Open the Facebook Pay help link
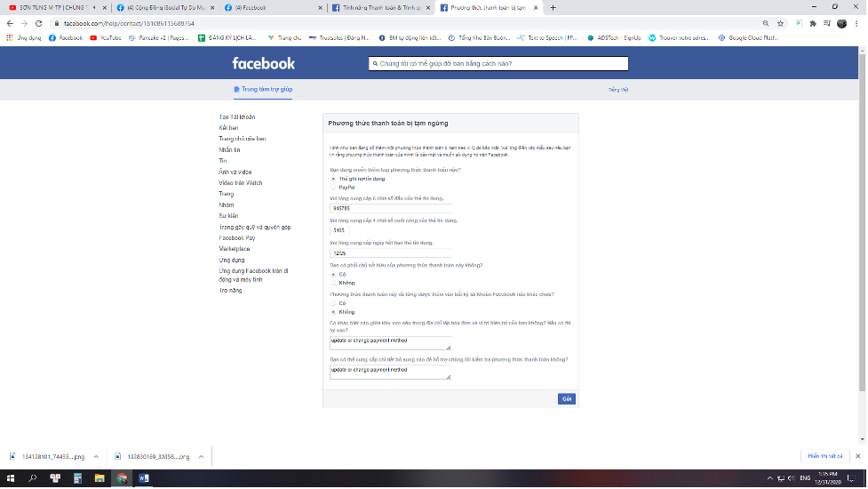The height and width of the screenshot is (489, 868). 237,238
